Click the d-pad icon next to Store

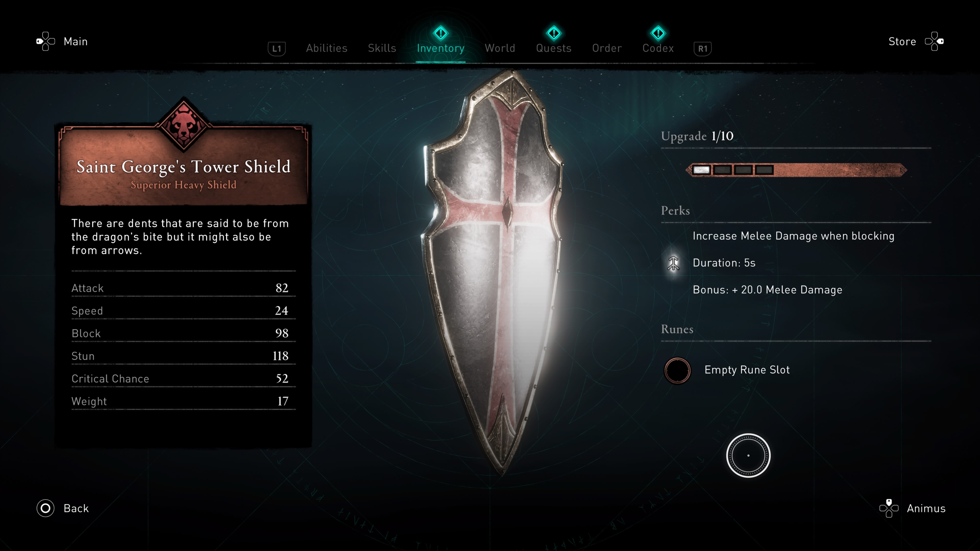coord(934,41)
